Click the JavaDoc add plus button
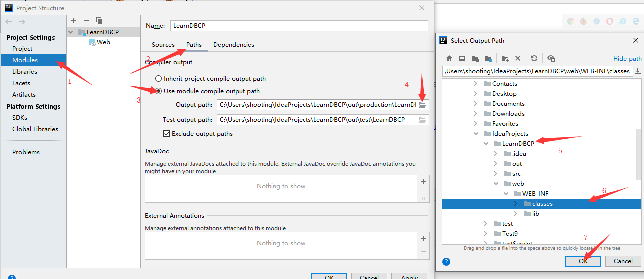Screen dimensions: 644x279 tap(423, 182)
